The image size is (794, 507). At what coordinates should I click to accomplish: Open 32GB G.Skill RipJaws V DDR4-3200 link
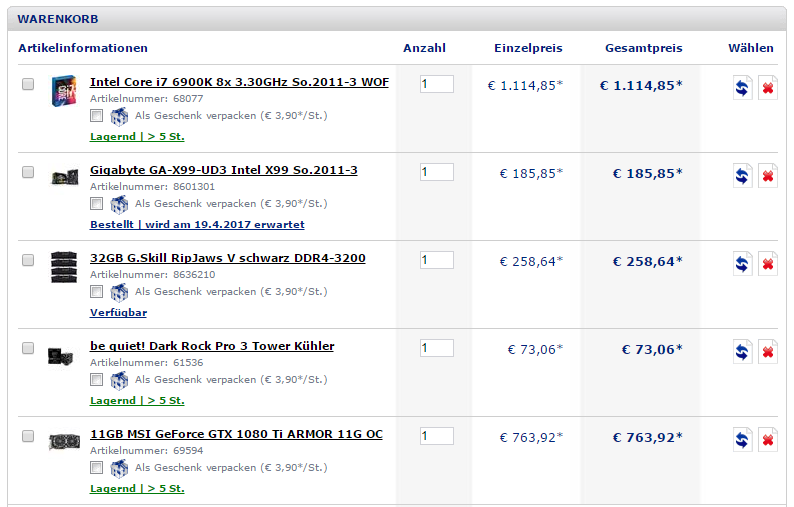[227, 258]
